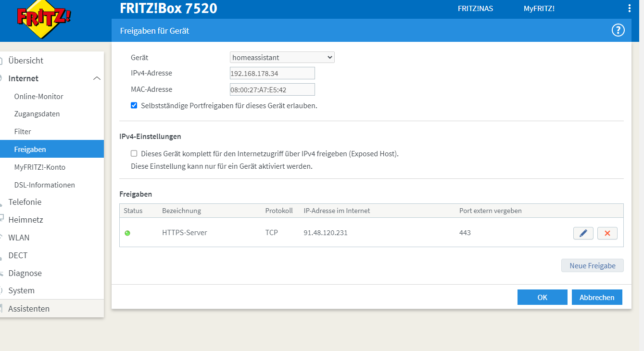Image resolution: width=644 pixels, height=351 pixels.
Task: Open DECT in sidebar
Action: point(18,255)
